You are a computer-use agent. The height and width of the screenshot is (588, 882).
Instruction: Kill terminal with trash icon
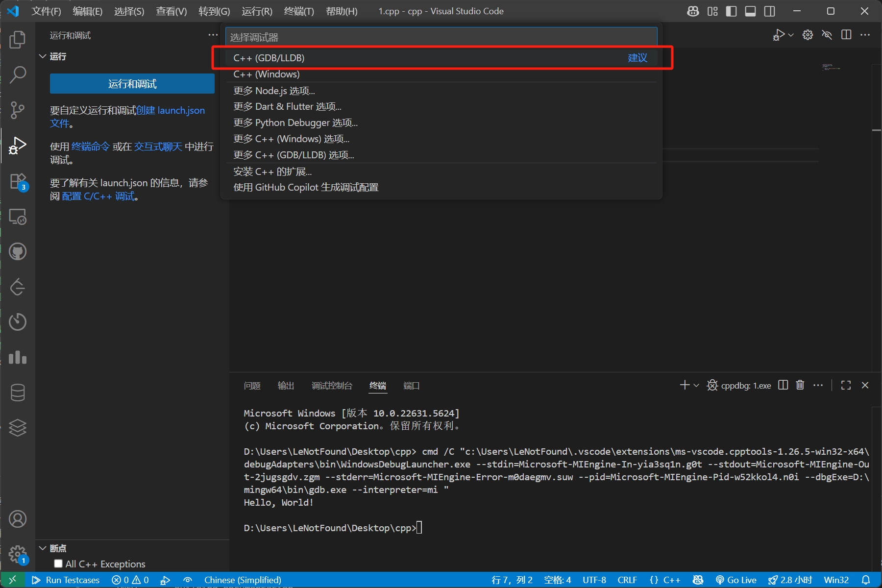[x=800, y=385]
